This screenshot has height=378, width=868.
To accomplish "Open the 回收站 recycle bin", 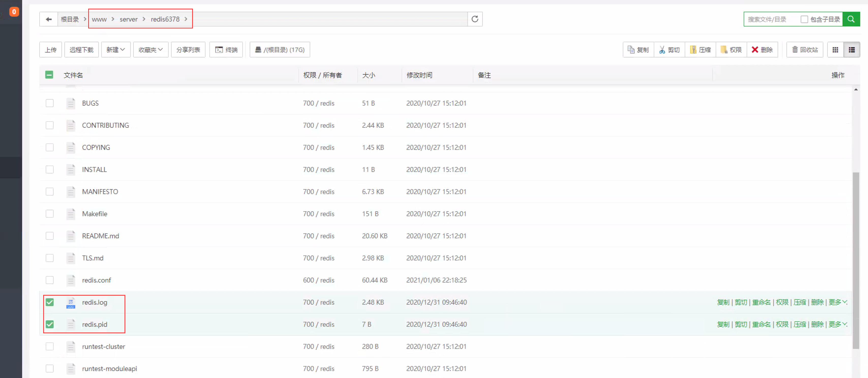I will pos(805,50).
